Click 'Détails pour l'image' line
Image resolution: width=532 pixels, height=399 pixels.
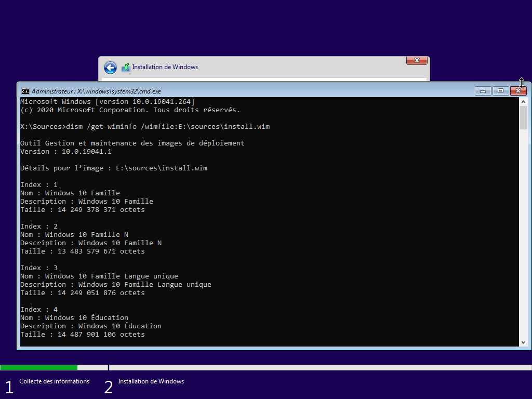point(114,168)
